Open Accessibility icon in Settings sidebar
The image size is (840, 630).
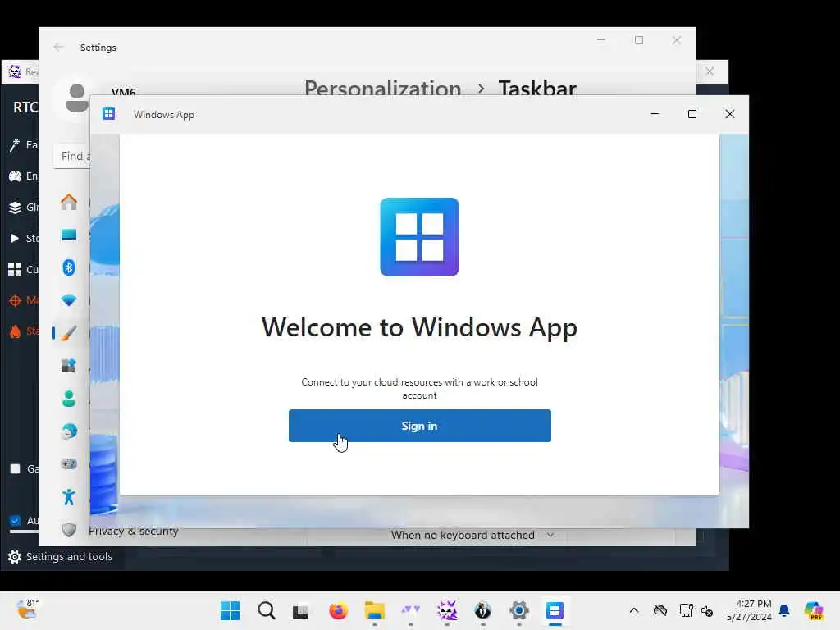point(69,497)
